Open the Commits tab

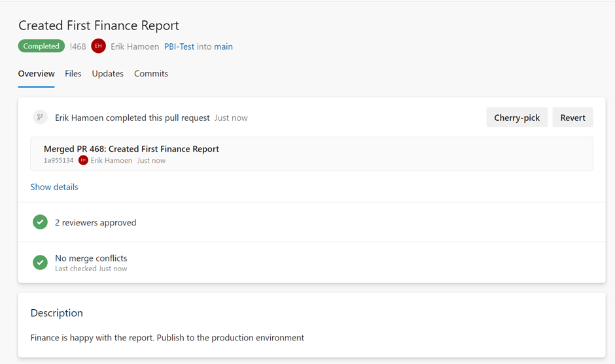pyautogui.click(x=151, y=74)
